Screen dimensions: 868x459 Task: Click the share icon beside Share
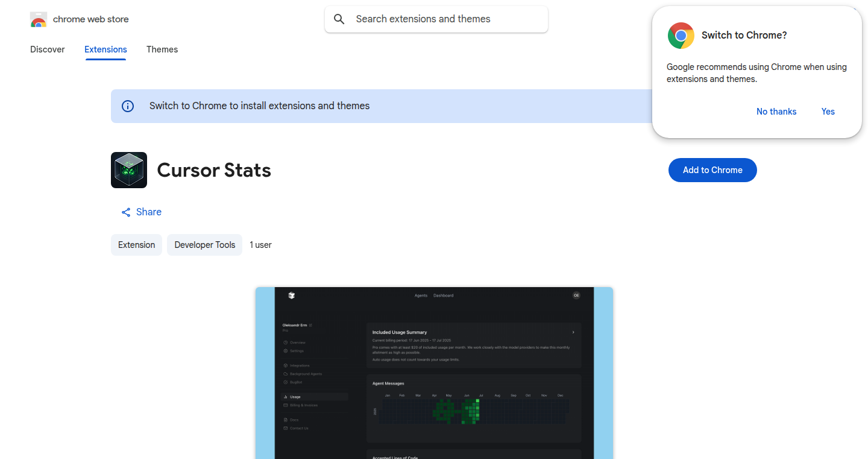pos(126,212)
